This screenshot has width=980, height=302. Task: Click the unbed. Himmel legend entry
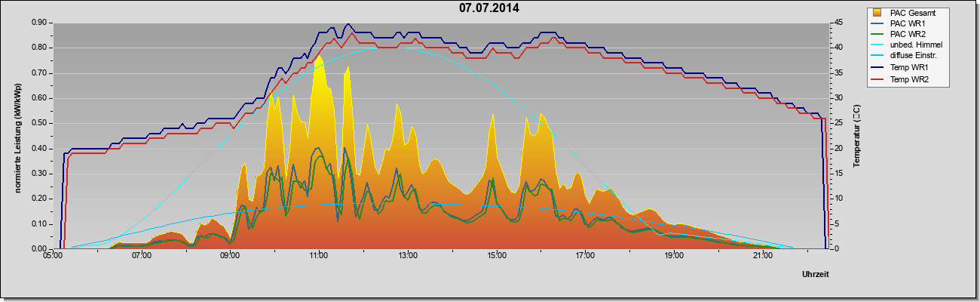[908, 45]
